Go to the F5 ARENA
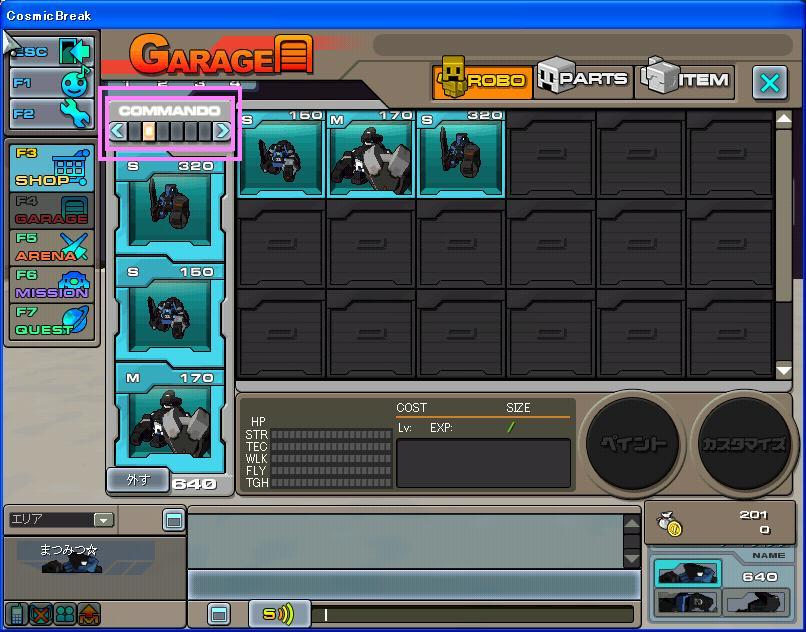The image size is (806, 632). tap(52, 247)
